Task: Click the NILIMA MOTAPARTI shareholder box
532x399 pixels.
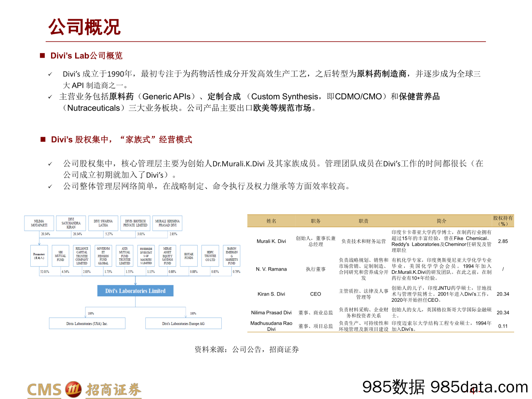Action: pyautogui.click(x=39, y=223)
